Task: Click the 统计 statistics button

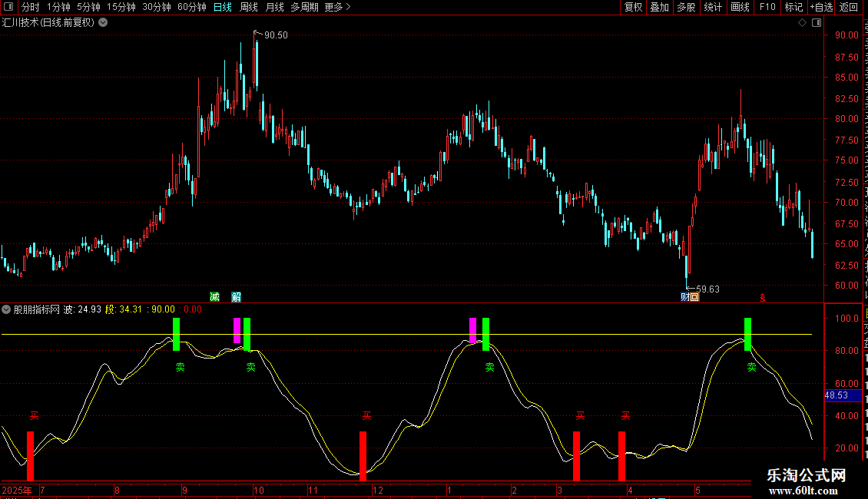Action: (712, 7)
